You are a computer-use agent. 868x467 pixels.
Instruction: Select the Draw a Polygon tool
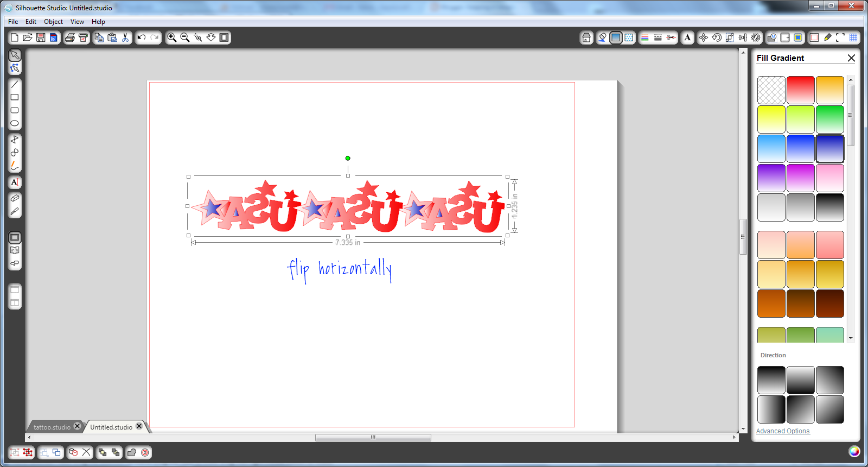[x=15, y=140]
